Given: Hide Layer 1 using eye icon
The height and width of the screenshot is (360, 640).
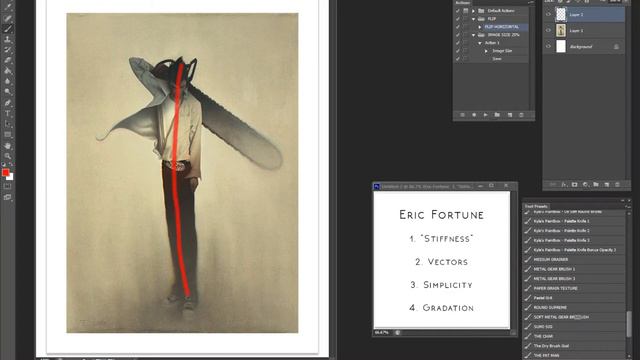Looking at the screenshot, I should point(549,31).
